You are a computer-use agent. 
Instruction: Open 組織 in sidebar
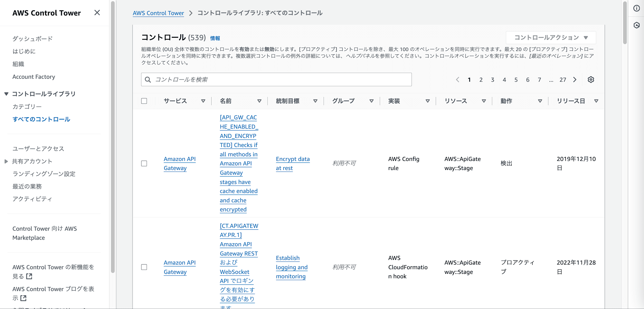(18, 64)
